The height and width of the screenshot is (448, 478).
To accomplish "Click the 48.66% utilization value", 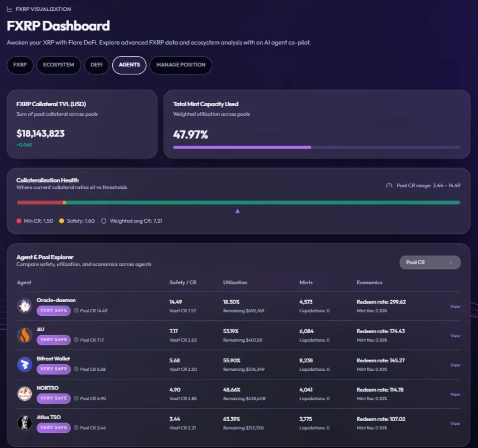I will click(232, 390).
